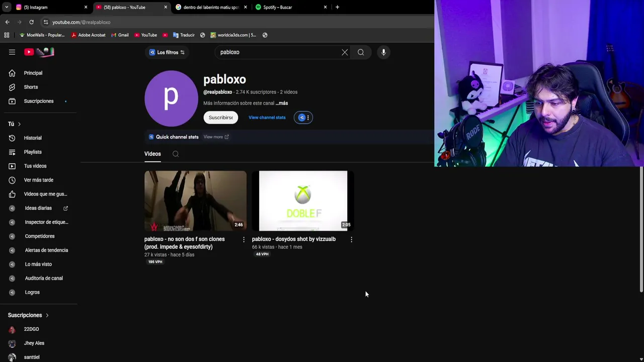The width and height of the screenshot is (644, 362).
Task: Reload the current page
Action: point(31,22)
